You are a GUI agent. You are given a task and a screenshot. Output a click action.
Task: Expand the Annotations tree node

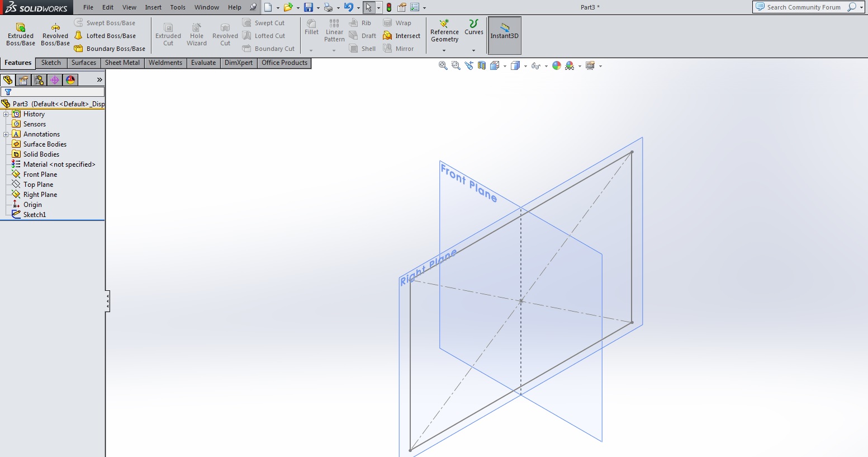pos(6,134)
